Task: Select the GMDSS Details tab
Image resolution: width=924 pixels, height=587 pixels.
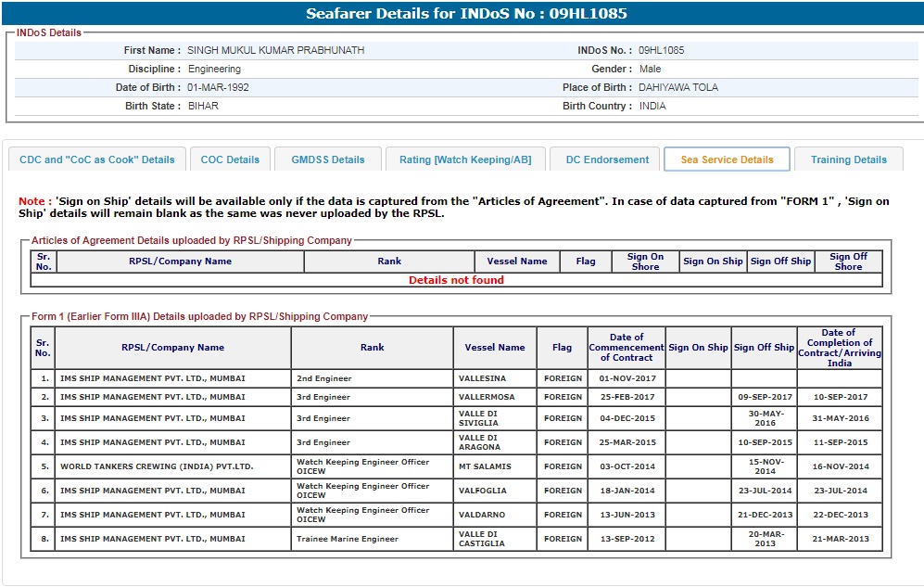Action: click(328, 160)
